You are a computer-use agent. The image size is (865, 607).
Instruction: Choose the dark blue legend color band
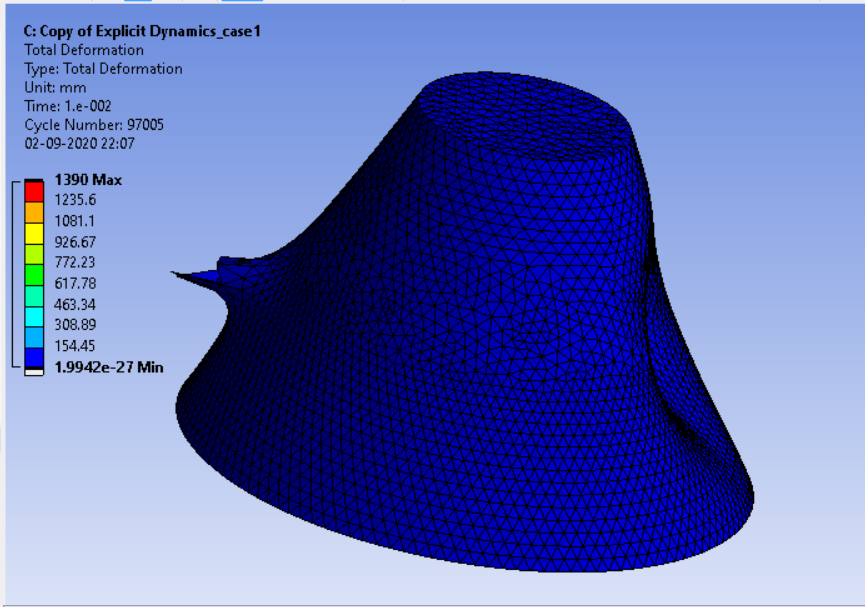pyautogui.click(x=34, y=358)
